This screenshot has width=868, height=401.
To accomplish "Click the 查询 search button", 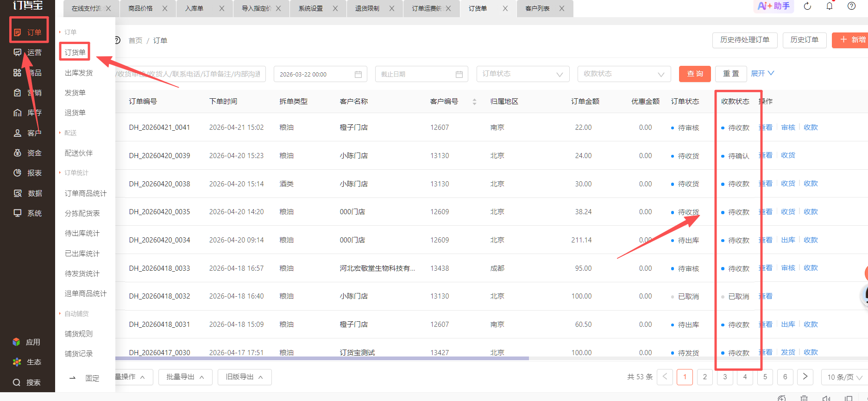I will click(695, 74).
